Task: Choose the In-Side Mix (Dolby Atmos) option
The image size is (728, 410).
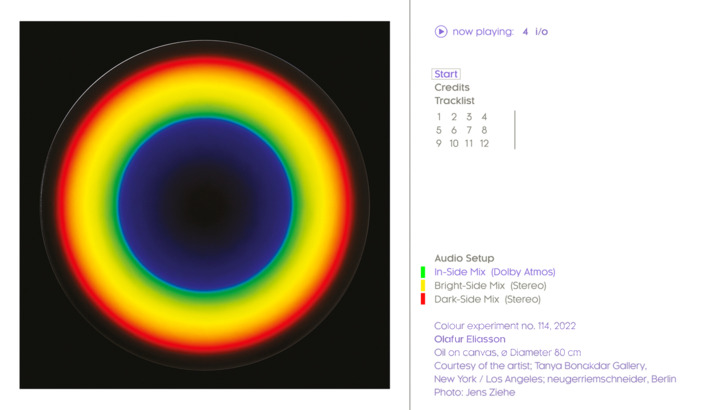Action: [x=494, y=272]
